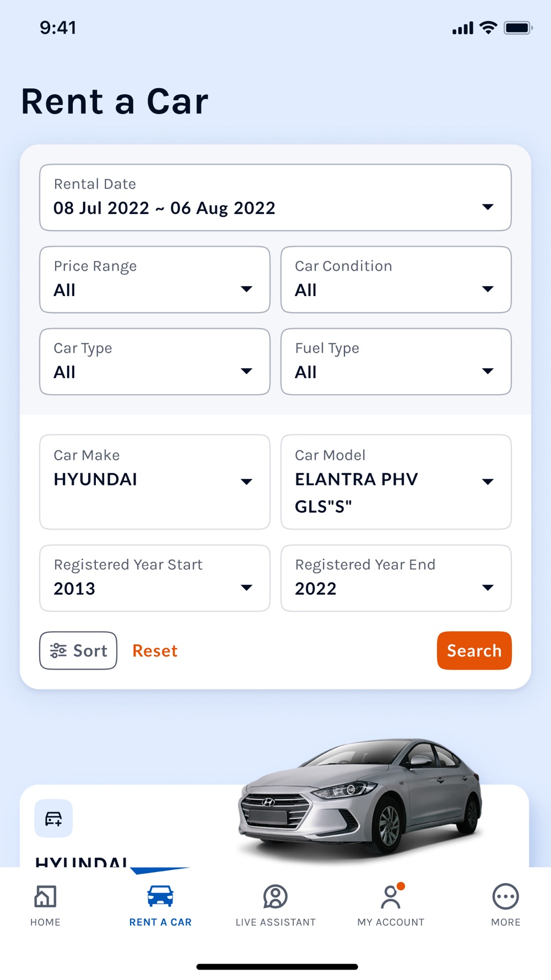Expand the Fuel Type dropdown
551x980 pixels.
click(396, 362)
